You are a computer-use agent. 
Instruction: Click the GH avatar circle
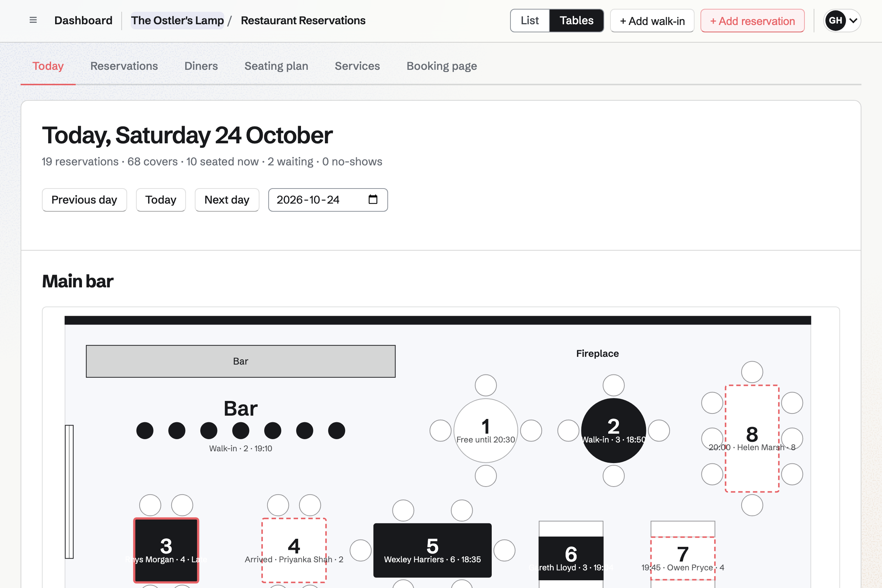coord(835,21)
